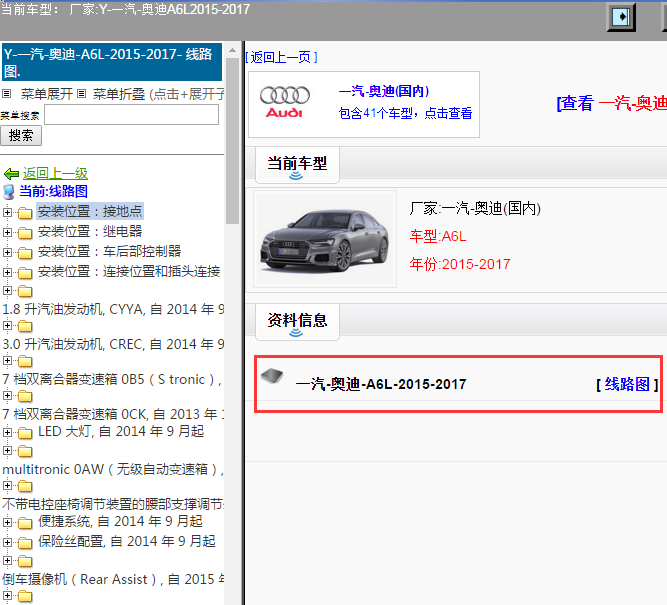Click folder icon above 3.0 升汽油发动机
Image resolution: width=667 pixels, height=605 pixels.
pyautogui.click(x=25, y=326)
